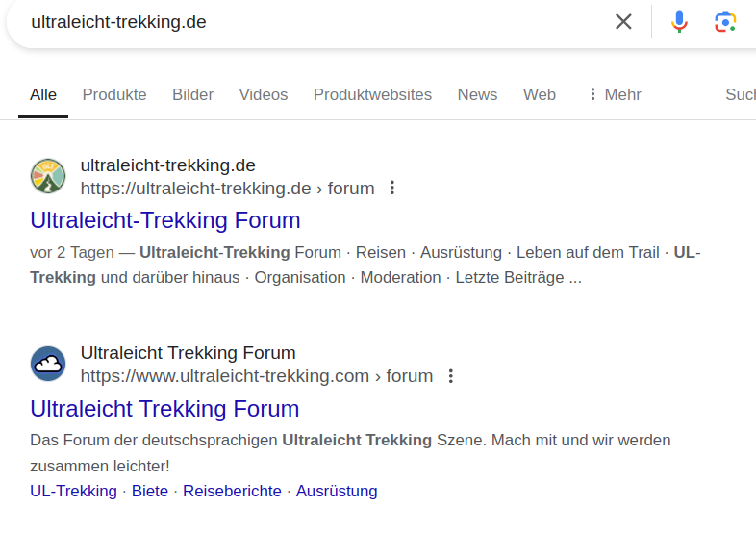Open the Ausrüstung sitelink
The height and width of the screenshot is (533, 756).
click(337, 491)
